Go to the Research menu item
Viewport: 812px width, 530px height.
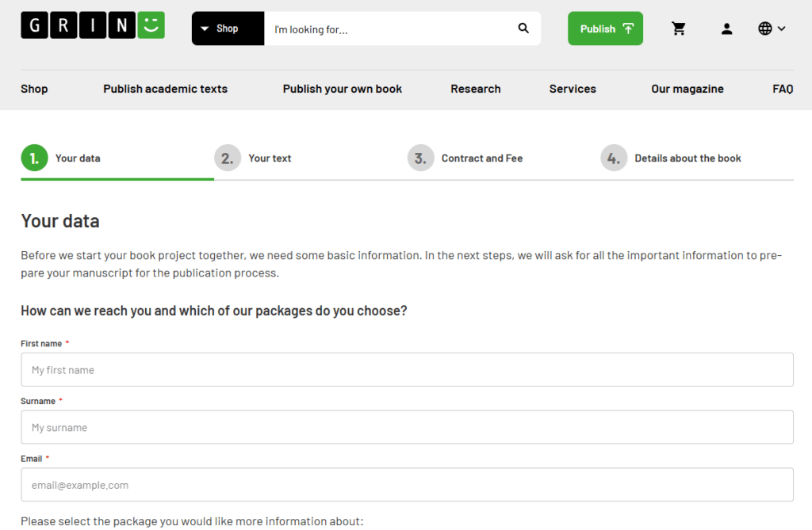point(475,89)
